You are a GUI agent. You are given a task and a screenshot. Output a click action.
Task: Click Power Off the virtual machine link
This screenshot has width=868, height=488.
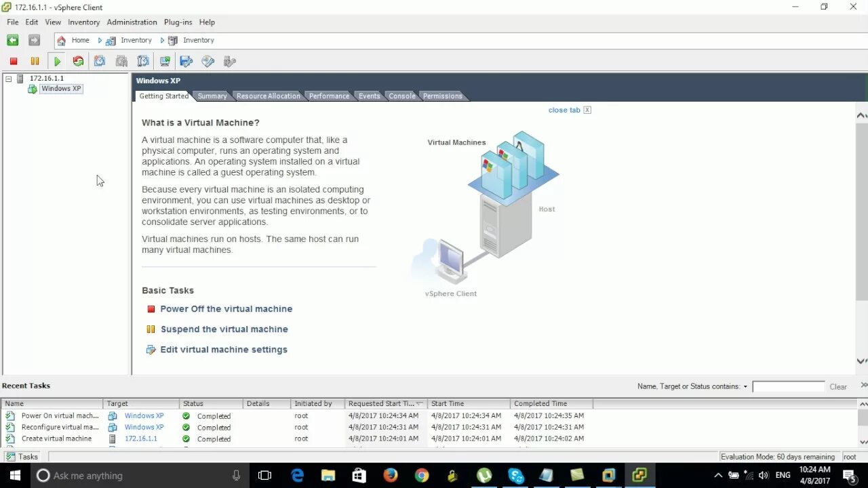[x=226, y=309]
